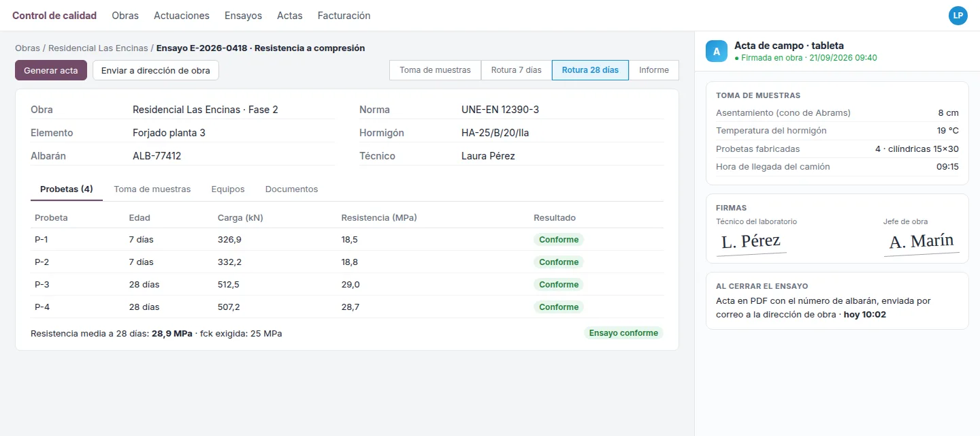
Task: Click the Conforme badge for P-2
Action: coord(559,262)
